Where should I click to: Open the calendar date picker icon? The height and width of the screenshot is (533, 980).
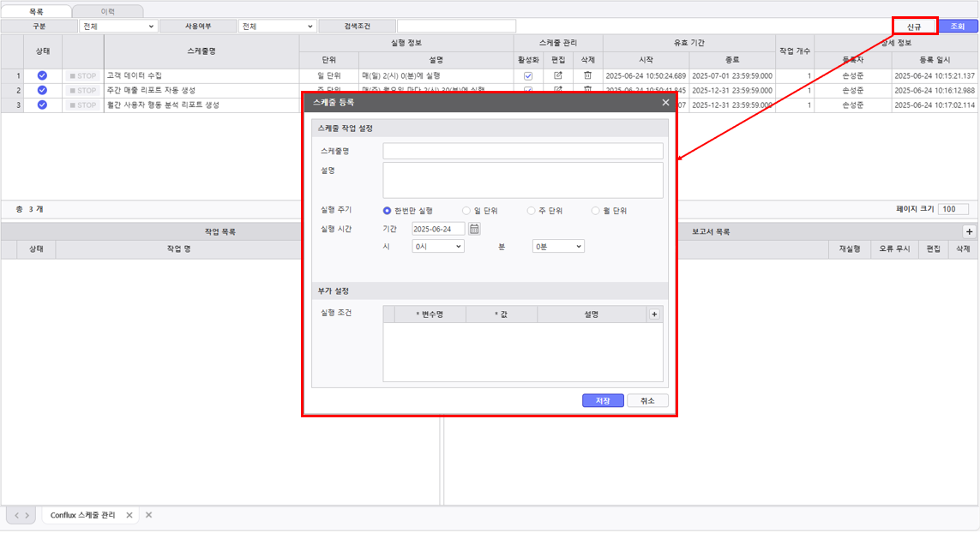[x=474, y=229]
